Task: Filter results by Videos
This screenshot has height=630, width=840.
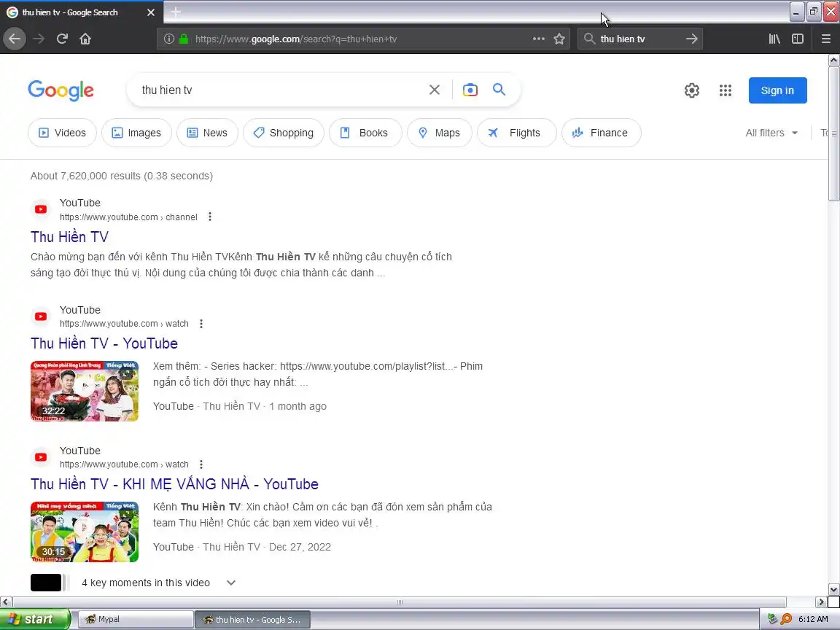Action: point(62,133)
